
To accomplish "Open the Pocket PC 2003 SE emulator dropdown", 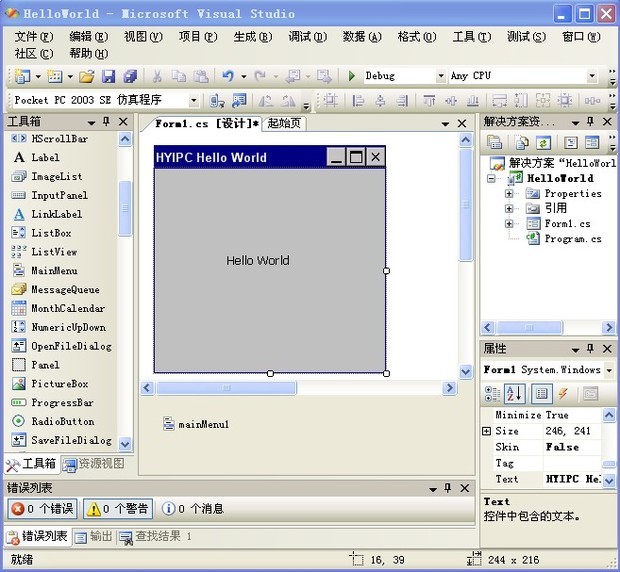I will tap(193, 100).
